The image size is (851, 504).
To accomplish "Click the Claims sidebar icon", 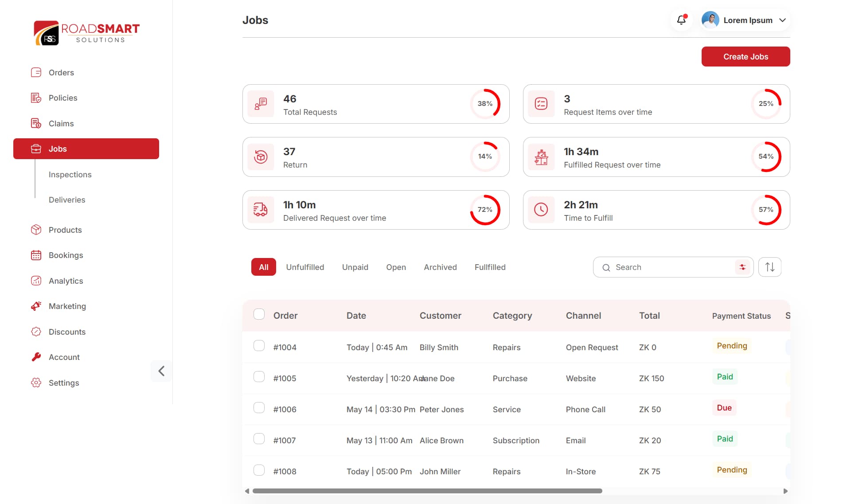I will click(x=36, y=123).
